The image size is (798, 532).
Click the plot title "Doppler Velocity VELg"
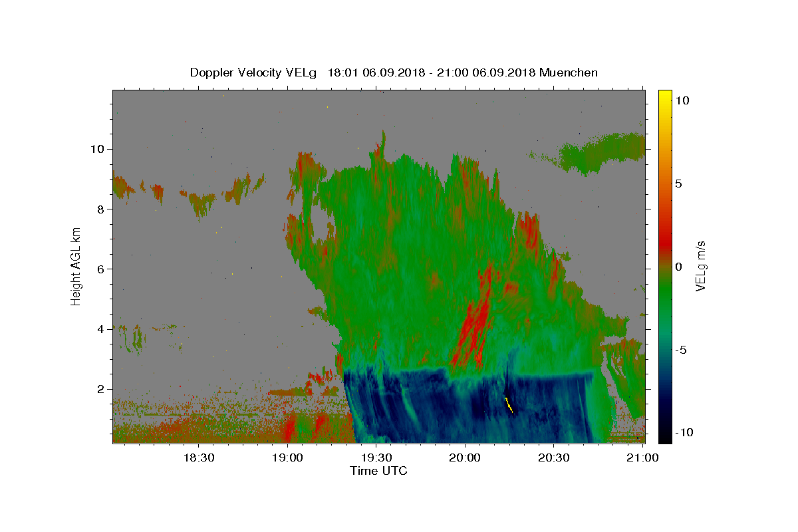[x=254, y=72]
